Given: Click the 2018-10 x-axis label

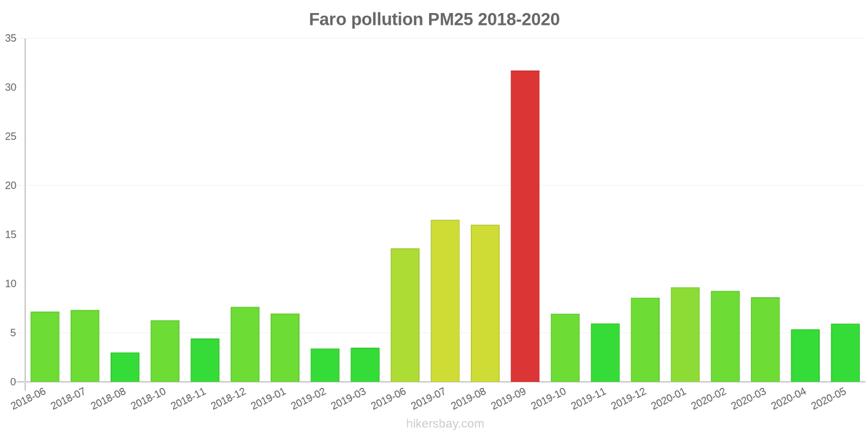Looking at the screenshot, I should [148, 399].
